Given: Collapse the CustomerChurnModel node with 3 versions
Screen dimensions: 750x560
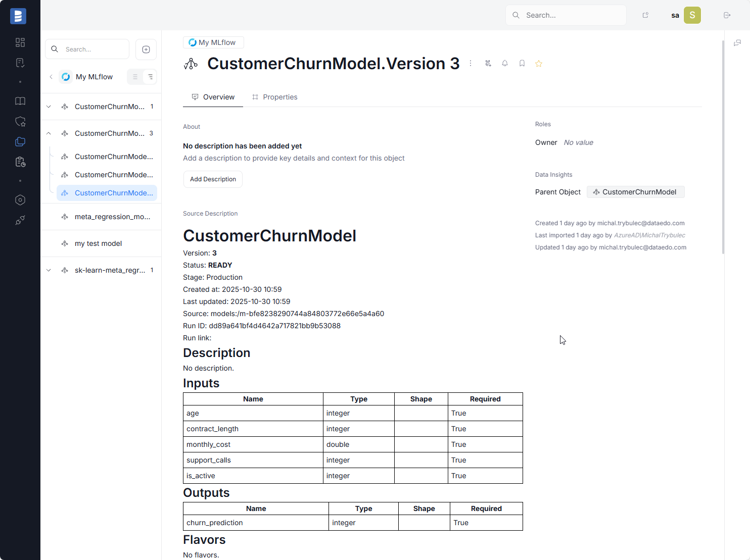Looking at the screenshot, I should pos(49,133).
